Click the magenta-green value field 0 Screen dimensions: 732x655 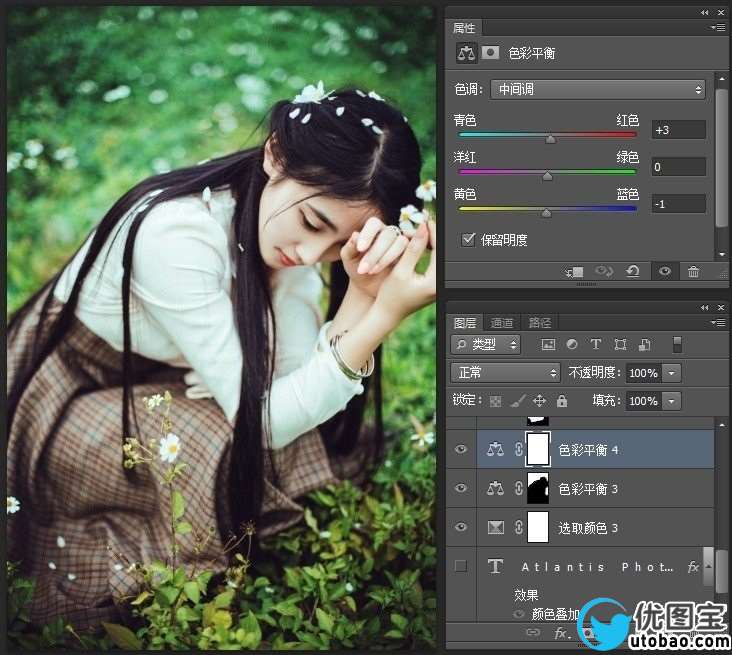coord(679,167)
